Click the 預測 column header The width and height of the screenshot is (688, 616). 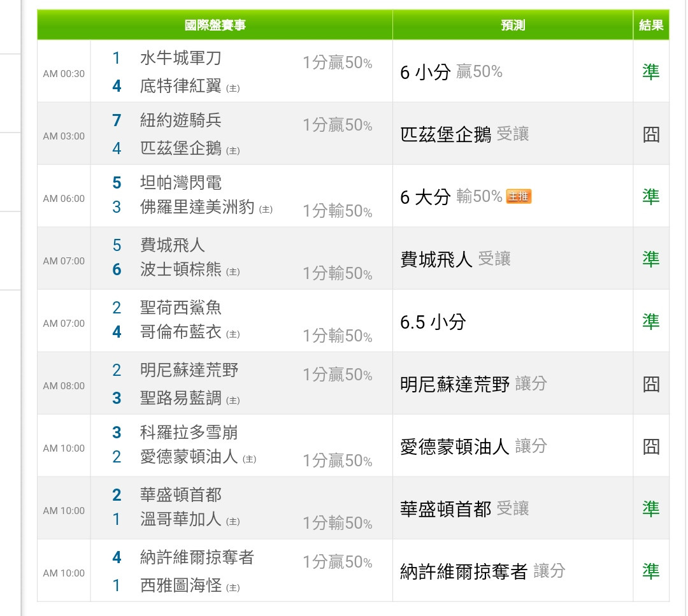pos(512,25)
